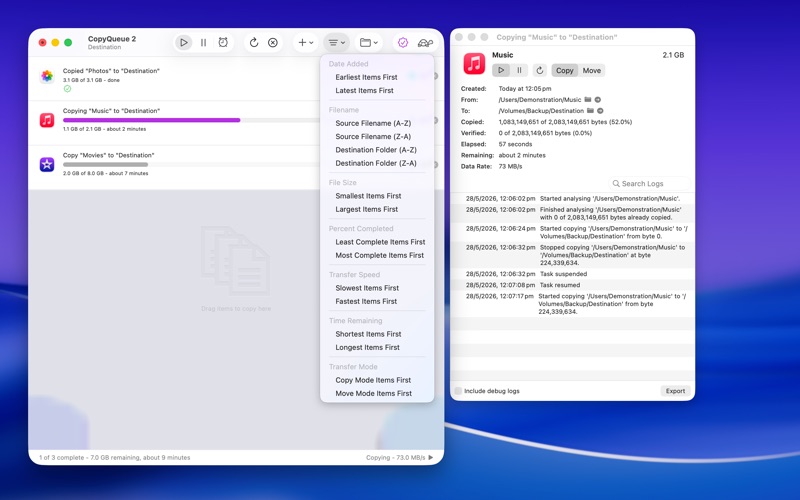Toggle the purple verify checkmark badge
The image size is (800, 500).
(x=403, y=42)
